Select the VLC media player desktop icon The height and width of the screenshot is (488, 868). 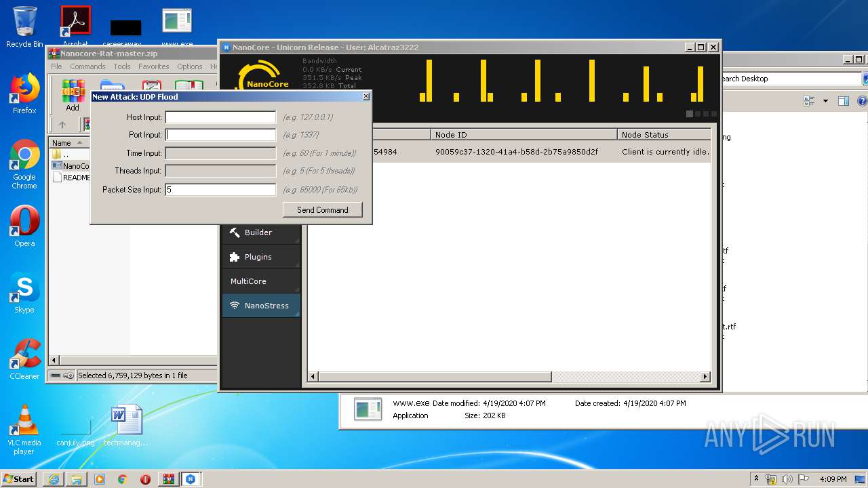click(x=24, y=430)
